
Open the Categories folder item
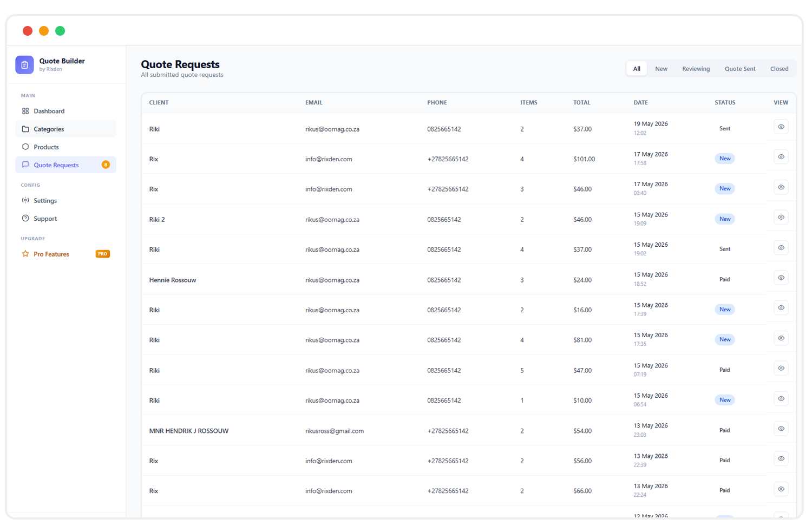click(x=66, y=129)
